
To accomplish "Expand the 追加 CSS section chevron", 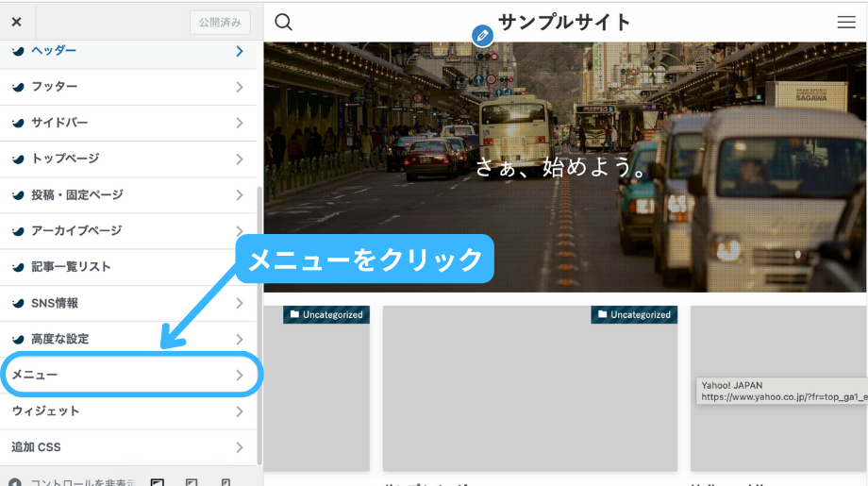I will (240, 447).
